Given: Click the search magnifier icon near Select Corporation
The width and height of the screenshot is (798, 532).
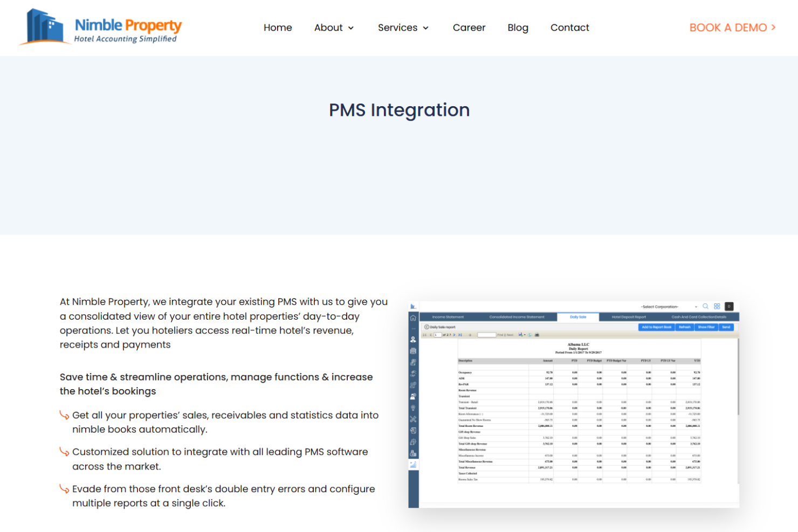Looking at the screenshot, I should [x=705, y=306].
